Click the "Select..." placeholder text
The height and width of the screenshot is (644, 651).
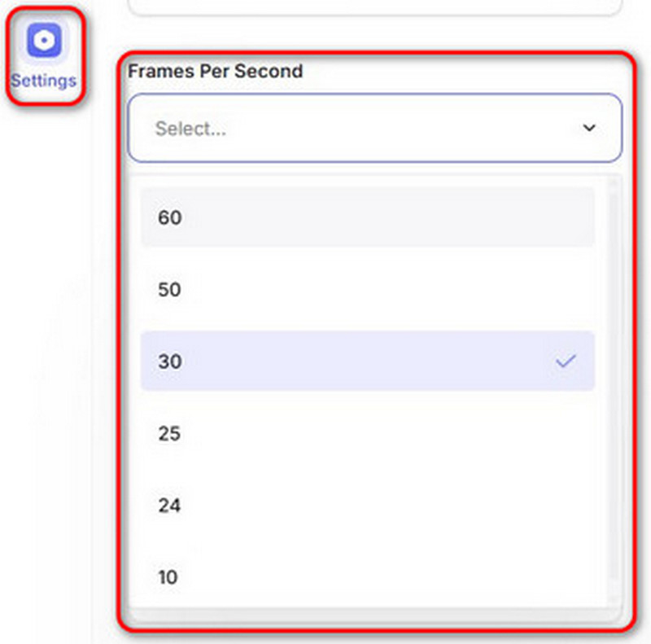click(190, 129)
